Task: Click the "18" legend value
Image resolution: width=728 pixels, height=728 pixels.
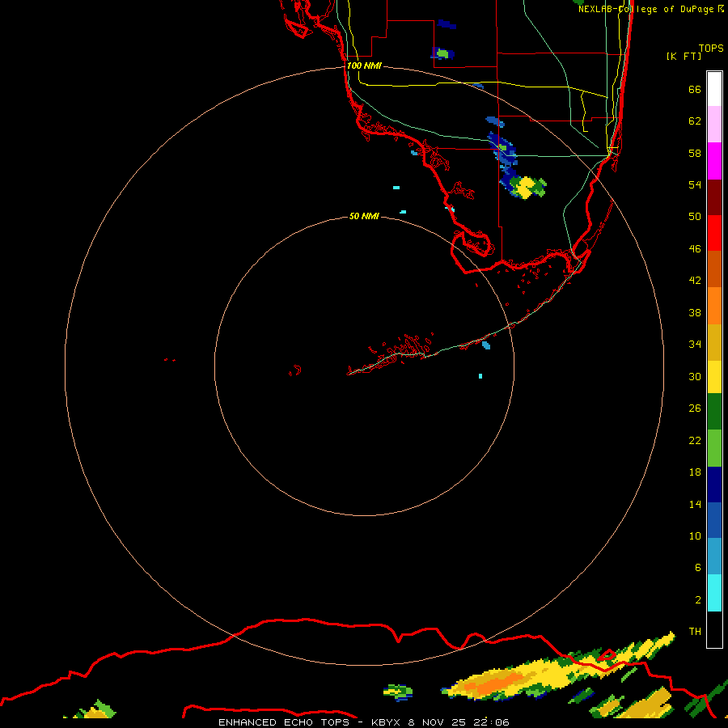Action: coord(695,472)
